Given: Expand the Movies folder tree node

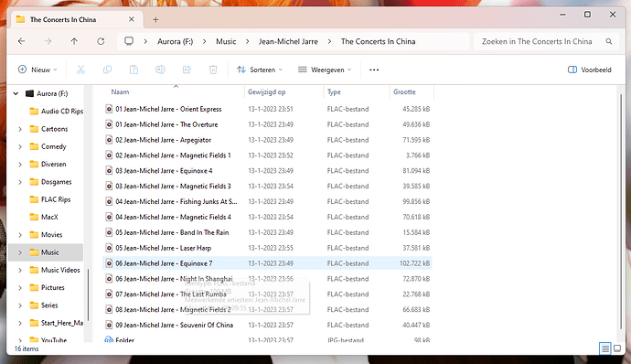Looking at the screenshot, I should click(x=20, y=235).
